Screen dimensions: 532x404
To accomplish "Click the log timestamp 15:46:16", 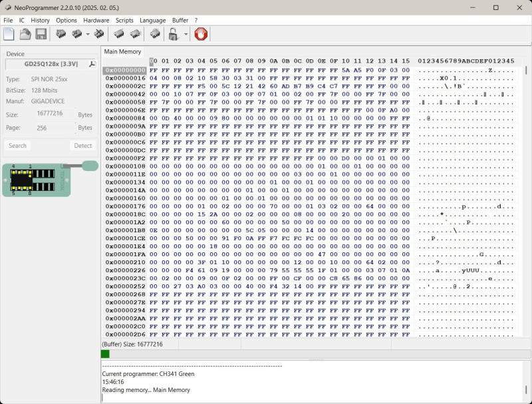I will [113, 382].
